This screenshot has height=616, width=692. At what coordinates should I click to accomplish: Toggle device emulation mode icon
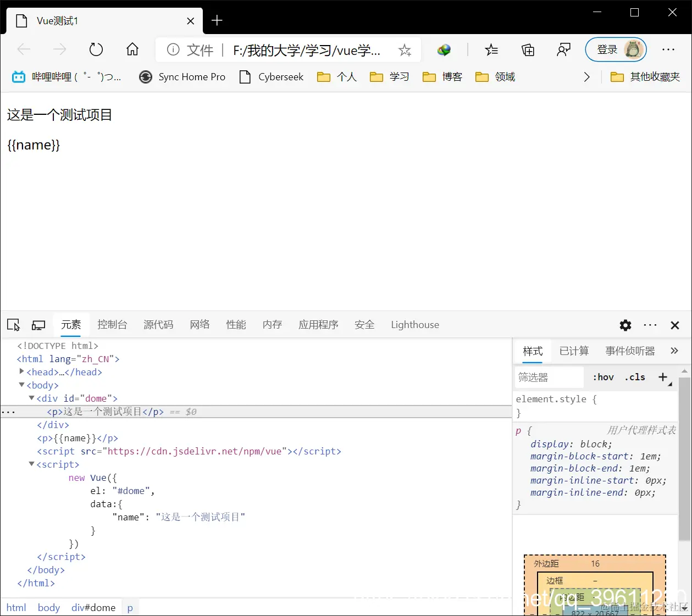pos(38,325)
